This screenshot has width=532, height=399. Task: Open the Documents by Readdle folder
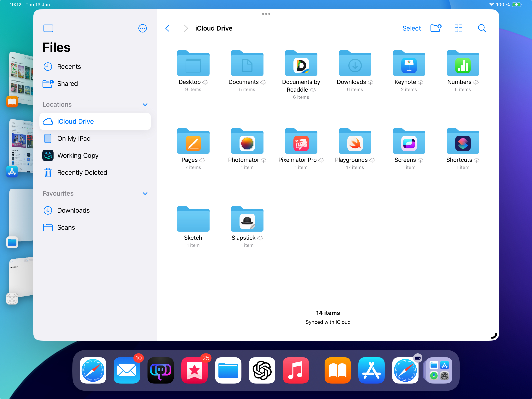coord(301,64)
